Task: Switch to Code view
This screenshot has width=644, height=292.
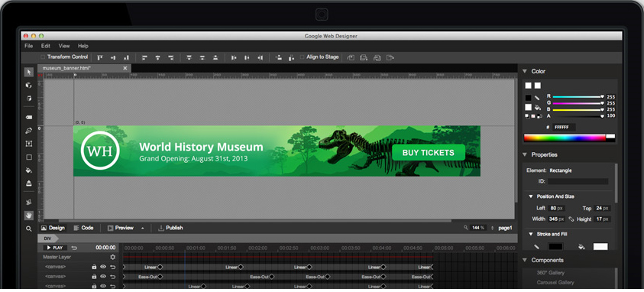Action: pos(83,228)
